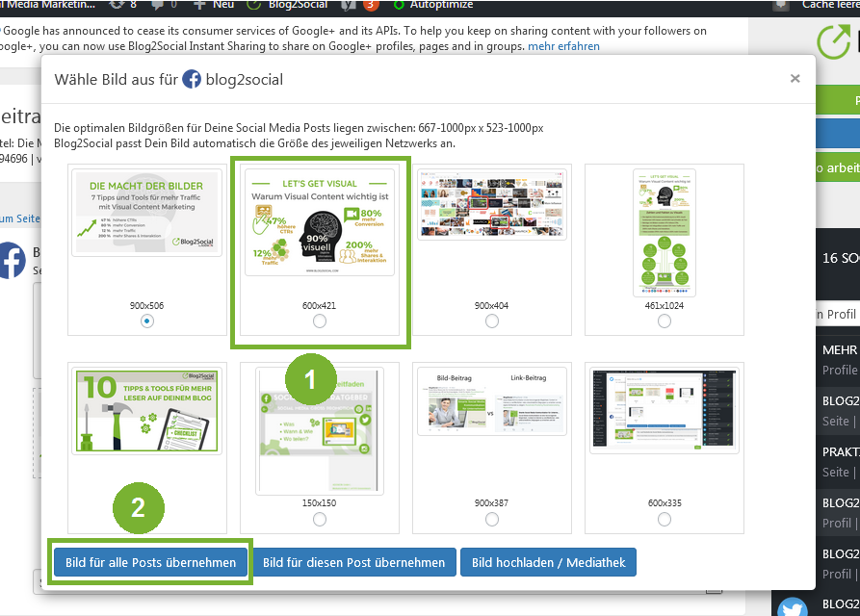
Task: Click 'Cache leeren' in admin bar
Action: point(830,5)
